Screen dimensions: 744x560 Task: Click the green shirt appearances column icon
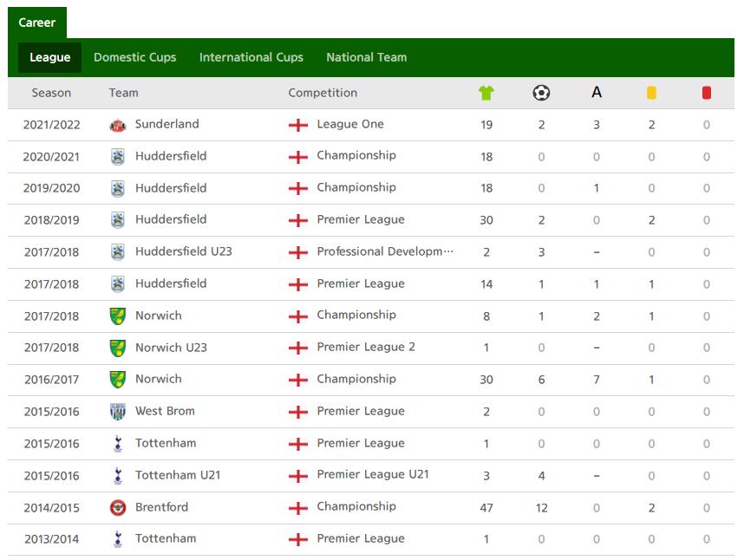pos(486,93)
